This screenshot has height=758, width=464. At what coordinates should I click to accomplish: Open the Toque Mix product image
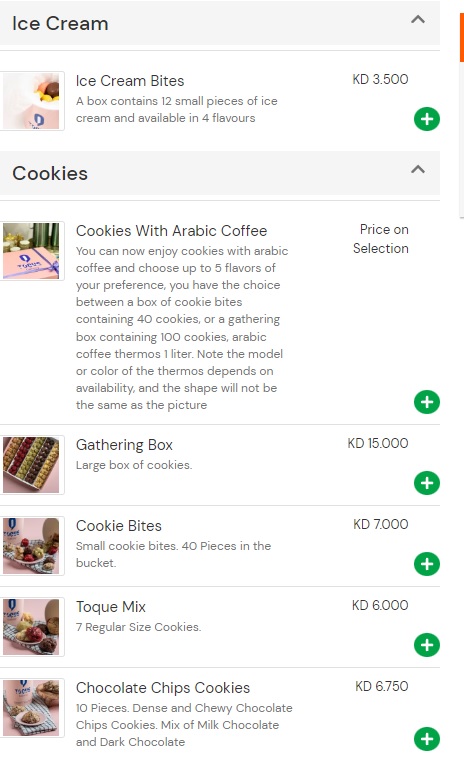pyautogui.click(x=31, y=627)
